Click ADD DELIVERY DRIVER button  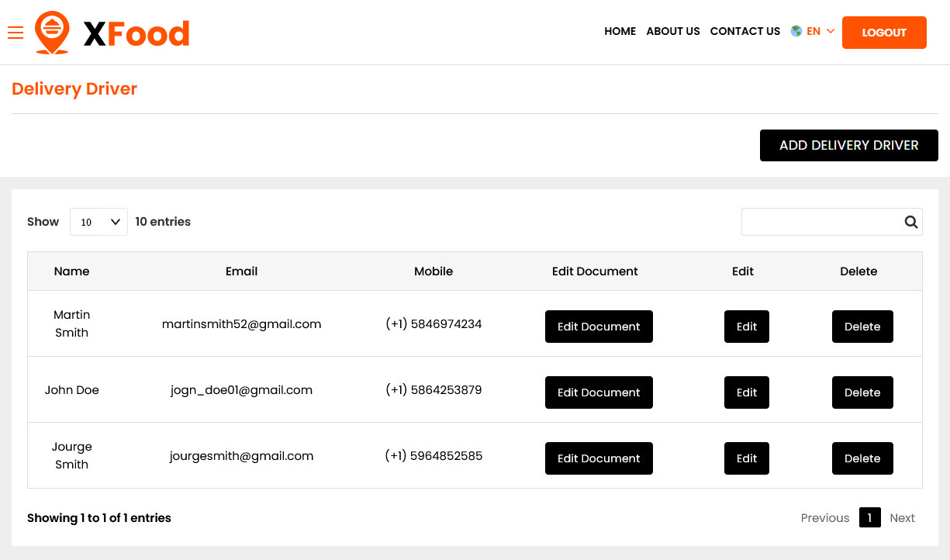(848, 146)
